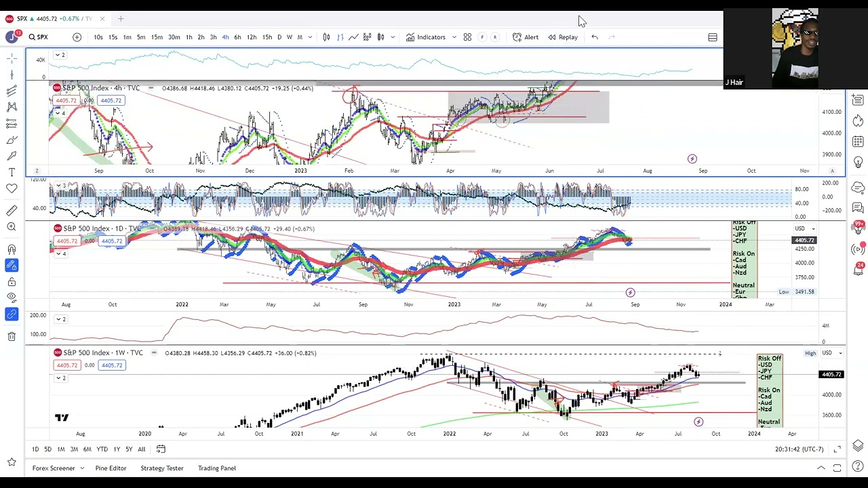Open the Strategy Tester tab
This screenshot has width=868, height=488.
[x=162, y=468]
